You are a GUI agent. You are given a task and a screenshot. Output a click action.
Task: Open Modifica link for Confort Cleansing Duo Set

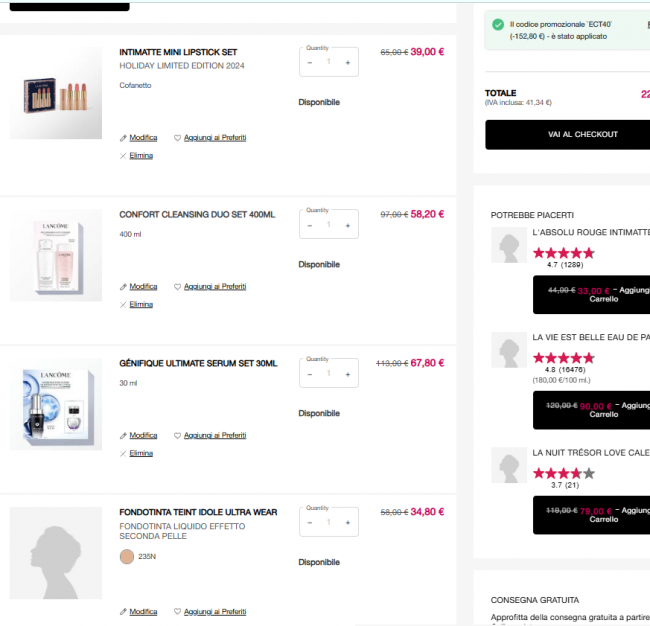point(143,286)
